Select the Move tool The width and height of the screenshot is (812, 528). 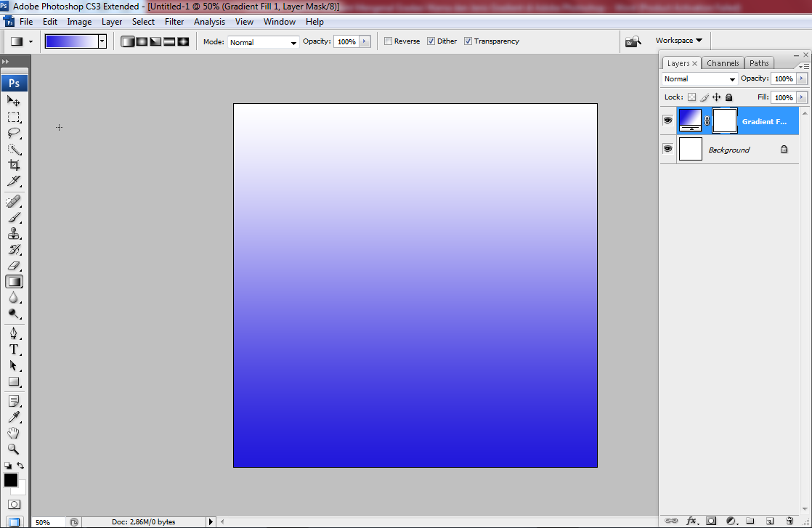(13, 101)
